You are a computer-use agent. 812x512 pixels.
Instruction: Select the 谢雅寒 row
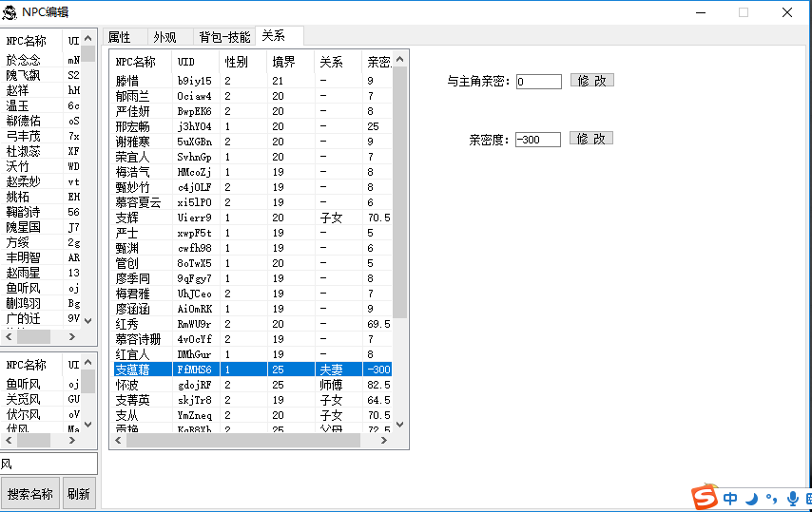click(x=253, y=142)
